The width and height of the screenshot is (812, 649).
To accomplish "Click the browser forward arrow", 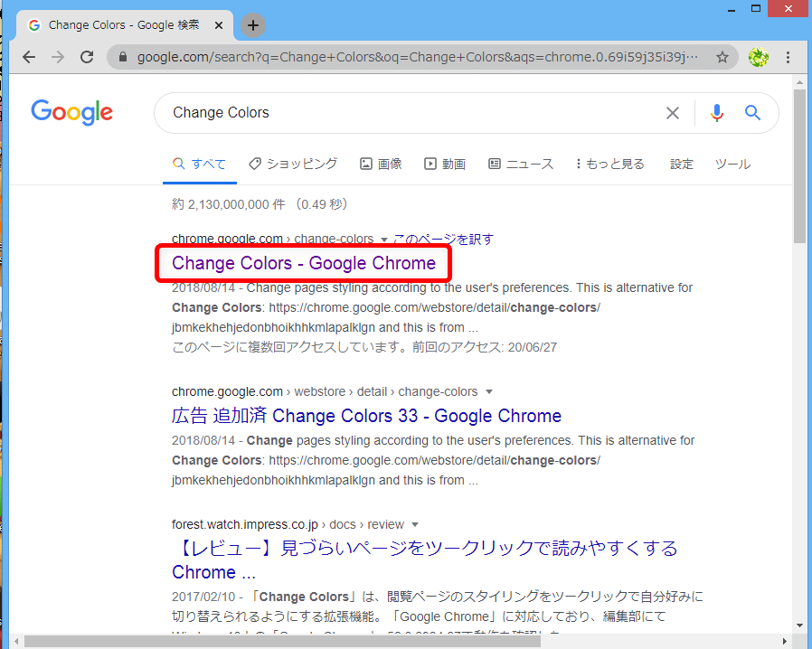I will click(x=58, y=57).
